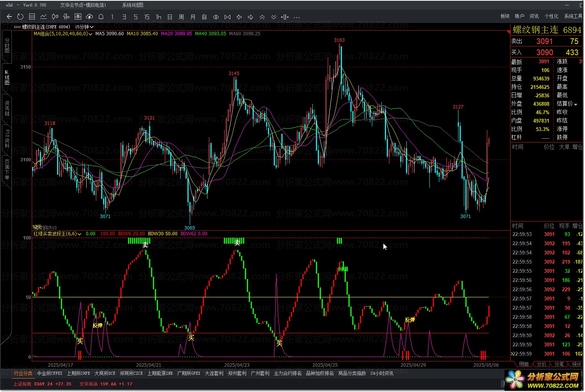Screen dimensions: 585x392
Task: Open the 分时图 side tab
Action: [7, 45]
